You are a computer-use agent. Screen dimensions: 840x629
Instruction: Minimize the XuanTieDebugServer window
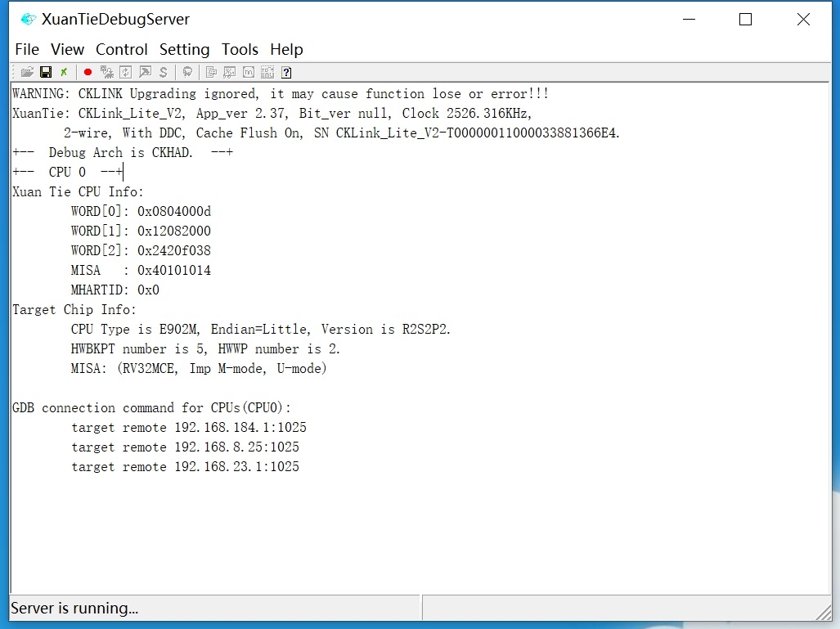689,20
